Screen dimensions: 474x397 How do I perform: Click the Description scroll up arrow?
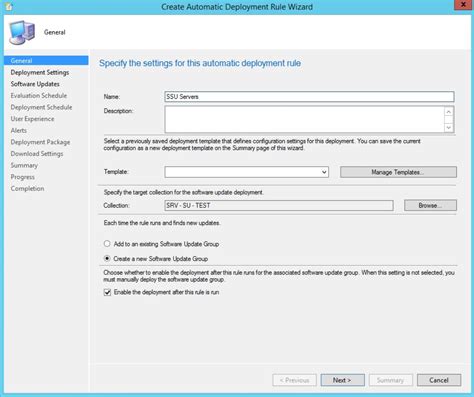pyautogui.click(x=449, y=112)
